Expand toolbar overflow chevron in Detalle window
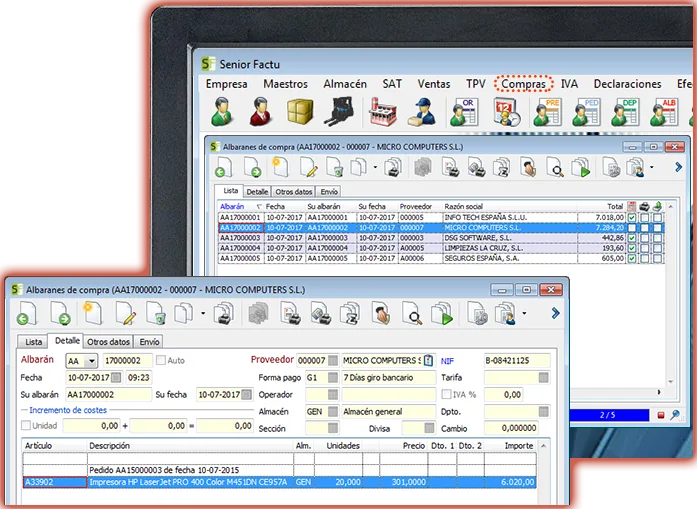 555,313
